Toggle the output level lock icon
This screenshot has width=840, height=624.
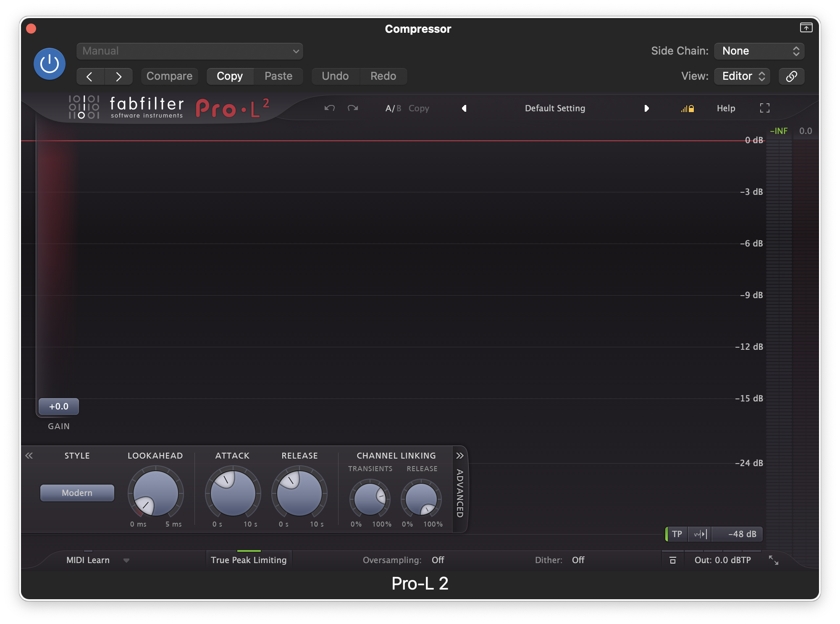pyautogui.click(x=688, y=109)
